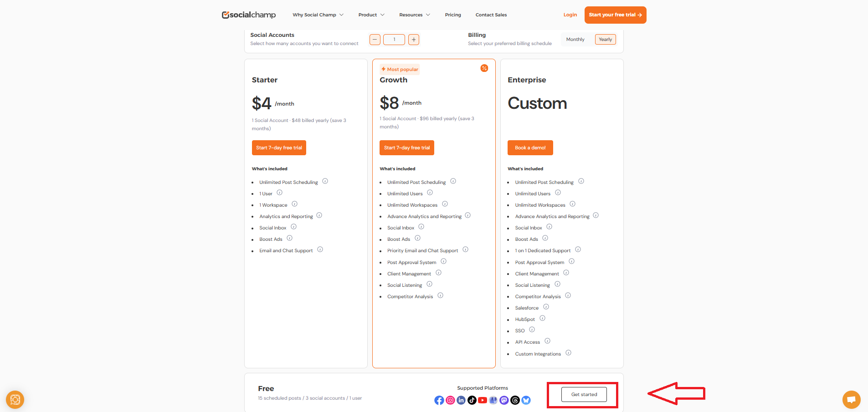The width and height of the screenshot is (868, 412).
Task: Open the orange chat support bubble
Action: (851, 400)
